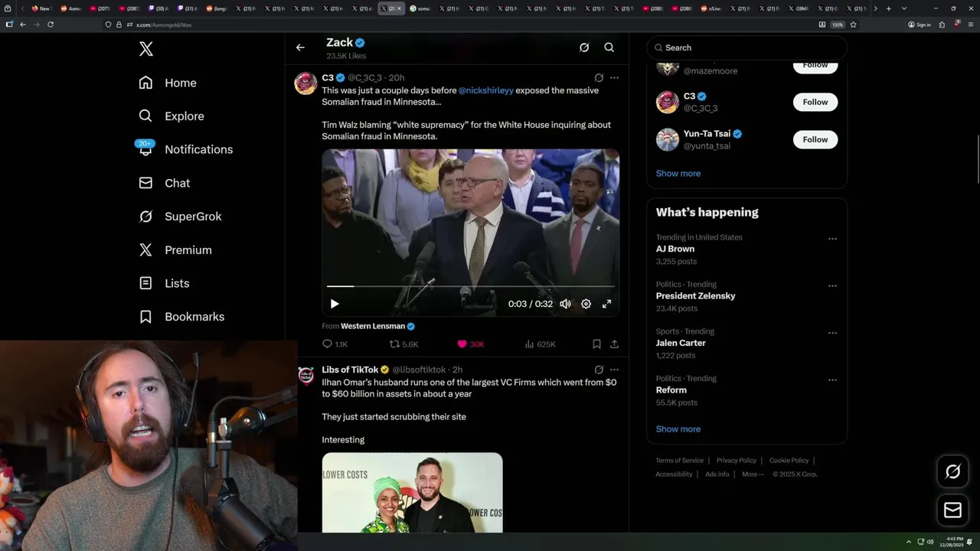Open the floating Grok button
The image size is (980, 551).
pyautogui.click(x=952, y=472)
